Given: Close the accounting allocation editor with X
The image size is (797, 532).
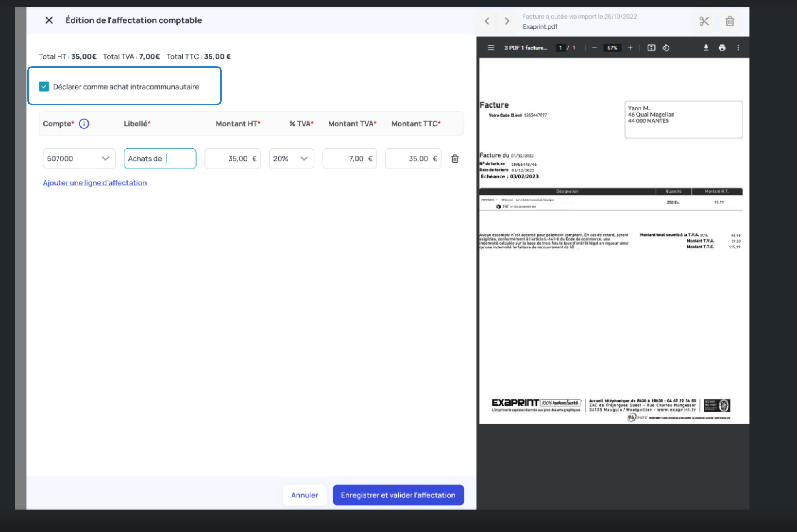Looking at the screenshot, I should coord(49,20).
